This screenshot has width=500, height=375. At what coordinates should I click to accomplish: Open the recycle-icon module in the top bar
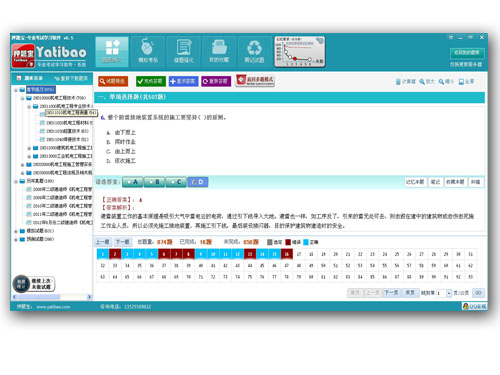click(254, 52)
